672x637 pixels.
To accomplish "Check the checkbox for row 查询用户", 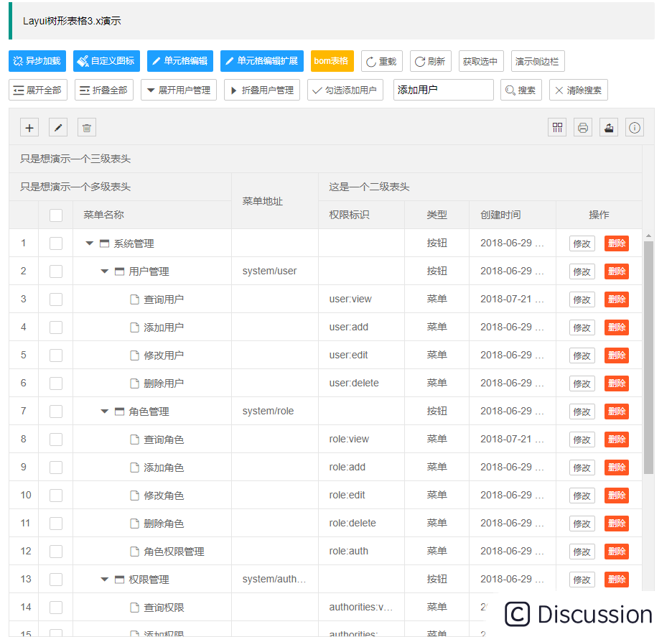I will (x=56, y=299).
